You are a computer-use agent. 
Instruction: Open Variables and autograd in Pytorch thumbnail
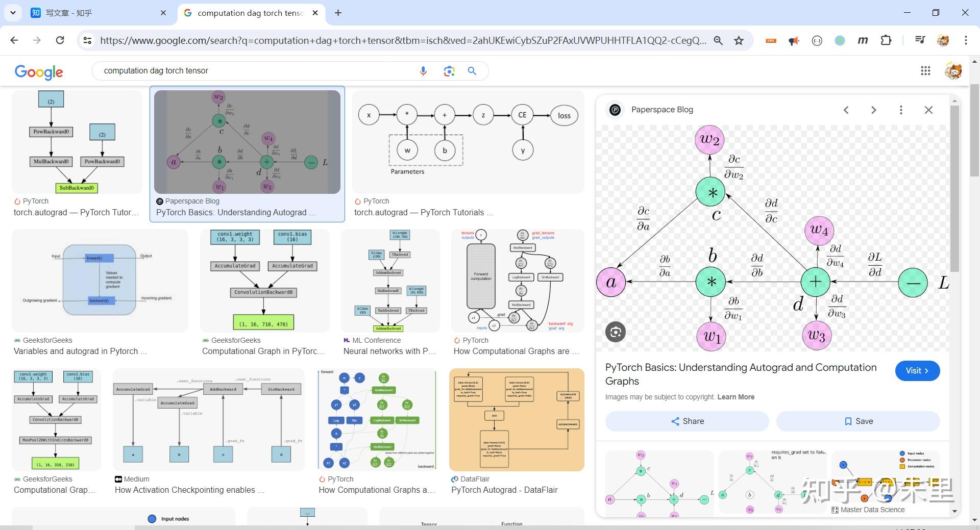pyautogui.click(x=100, y=281)
